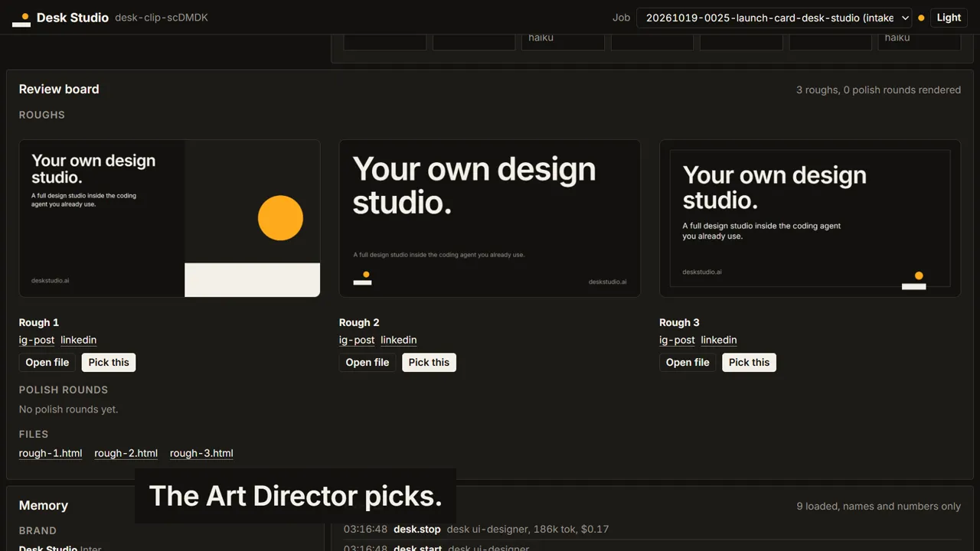Viewport: 980px width, 551px height.
Task: Open rough-3.html file link
Action: coord(201,453)
